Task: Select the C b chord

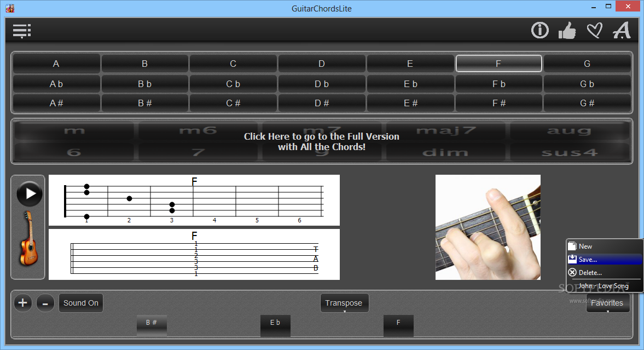Action: pos(233,84)
